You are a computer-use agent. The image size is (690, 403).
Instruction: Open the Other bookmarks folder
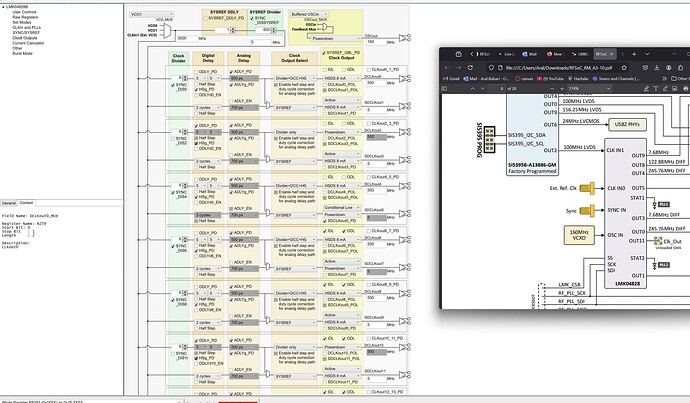coord(680,78)
